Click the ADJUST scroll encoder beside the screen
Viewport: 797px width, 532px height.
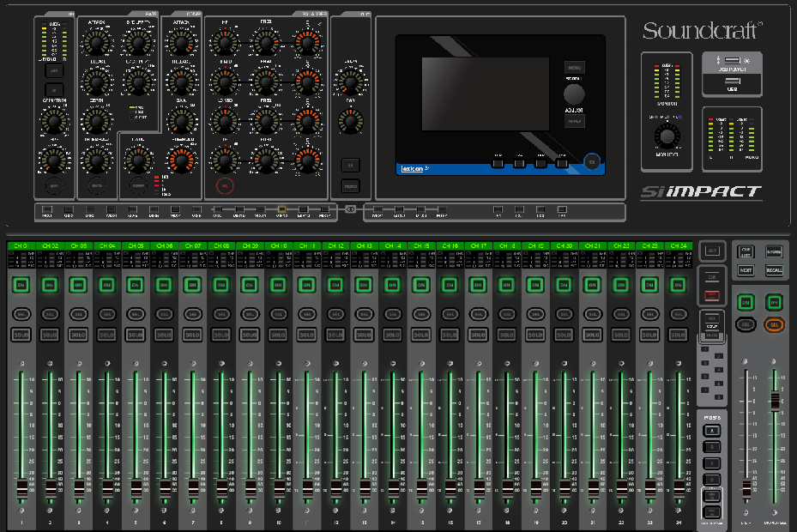coord(574,94)
